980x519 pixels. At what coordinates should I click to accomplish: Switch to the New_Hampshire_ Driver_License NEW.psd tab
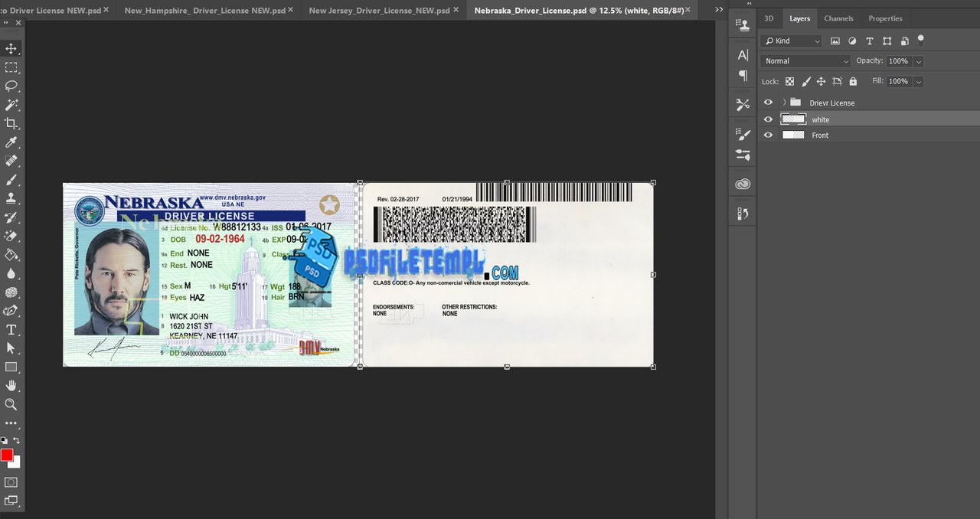(205, 11)
